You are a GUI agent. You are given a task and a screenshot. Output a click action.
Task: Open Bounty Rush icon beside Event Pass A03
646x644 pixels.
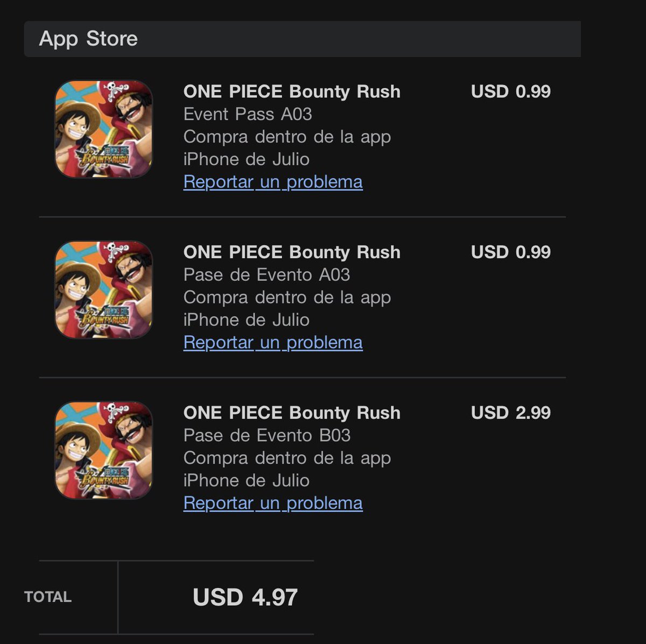(104, 129)
